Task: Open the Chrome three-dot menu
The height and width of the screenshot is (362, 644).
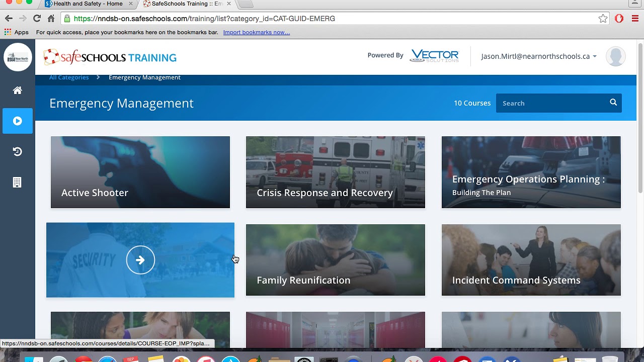Action: [x=634, y=19]
